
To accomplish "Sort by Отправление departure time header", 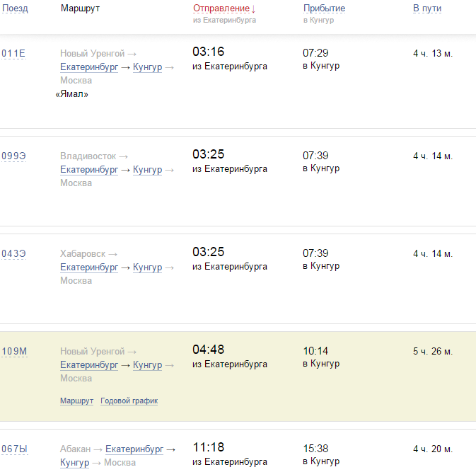I will point(221,8).
